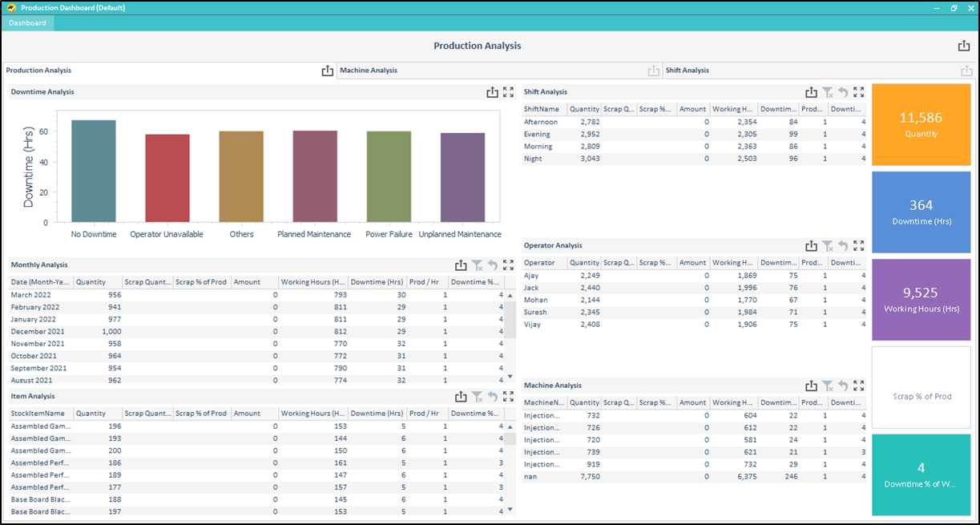This screenshot has height=525, width=980.
Task: Export Operator Analysis grid data
Action: (x=812, y=245)
